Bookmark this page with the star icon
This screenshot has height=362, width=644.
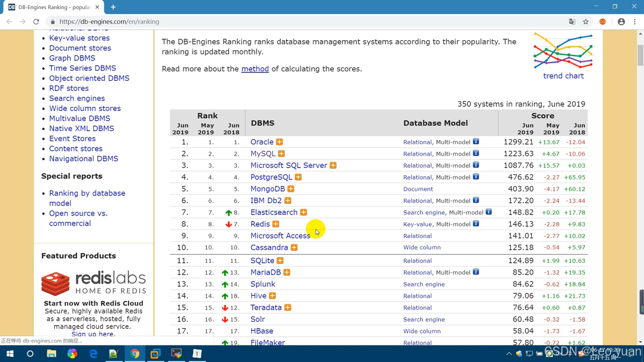point(586,22)
